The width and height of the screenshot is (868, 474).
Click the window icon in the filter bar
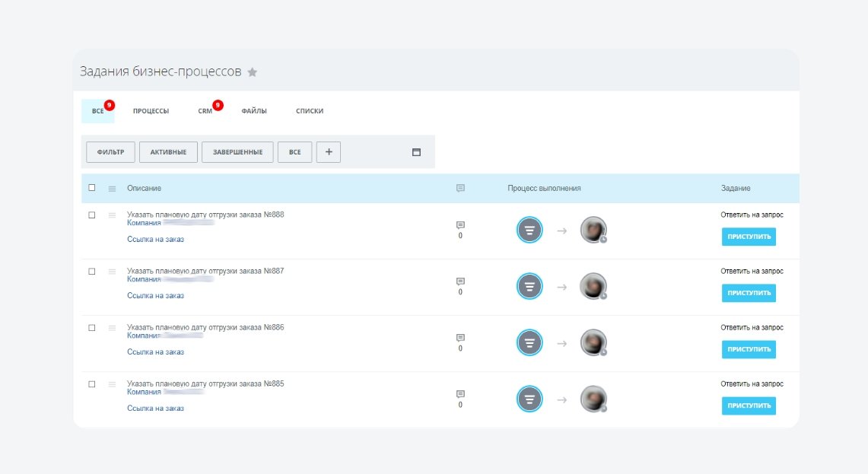(416, 152)
